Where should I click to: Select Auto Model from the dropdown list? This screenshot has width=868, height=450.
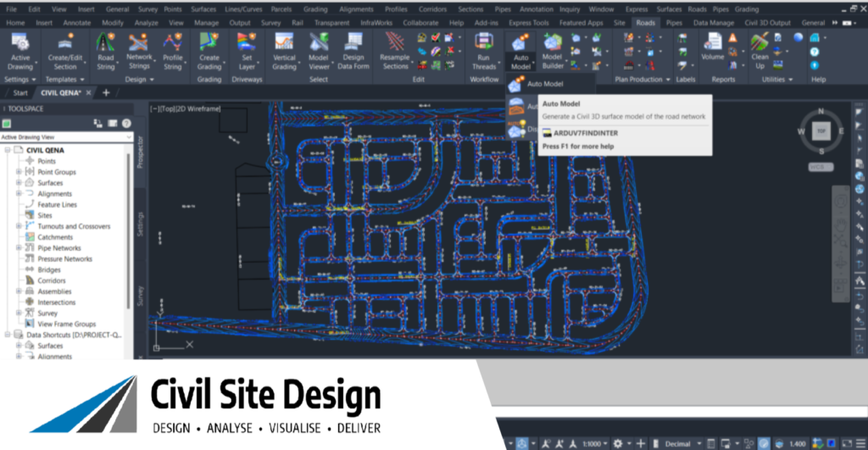pos(545,84)
